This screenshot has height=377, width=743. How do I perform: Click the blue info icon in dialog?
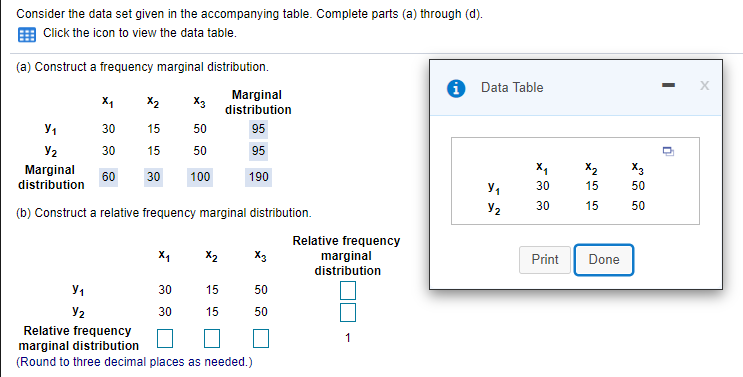(x=456, y=88)
